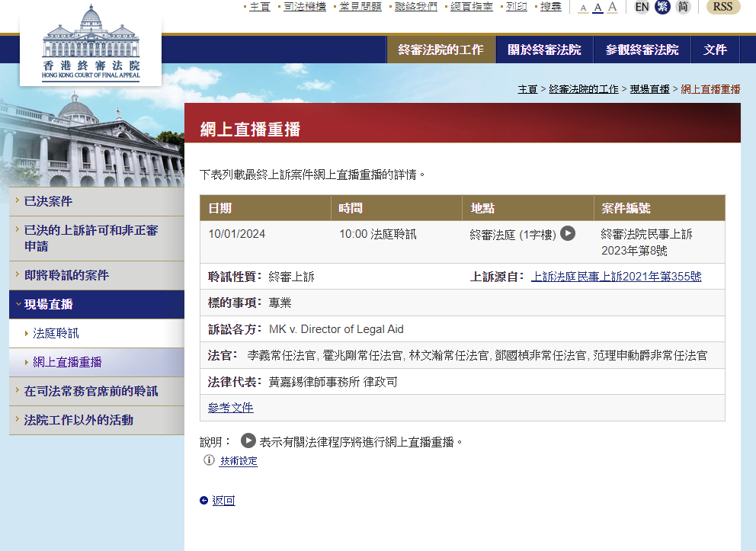Switch language to English with EN button
Screen dimensions: 756x551
pos(642,7)
